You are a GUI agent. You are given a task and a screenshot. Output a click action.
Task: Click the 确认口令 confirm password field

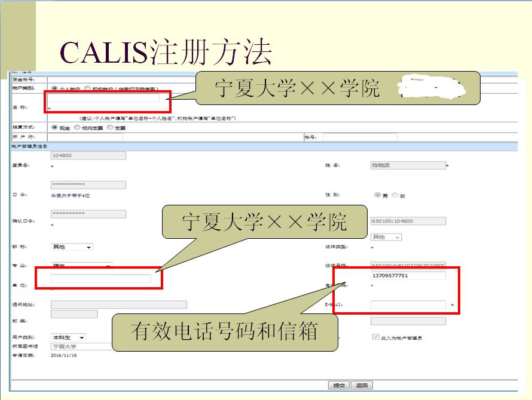[x=88, y=214]
